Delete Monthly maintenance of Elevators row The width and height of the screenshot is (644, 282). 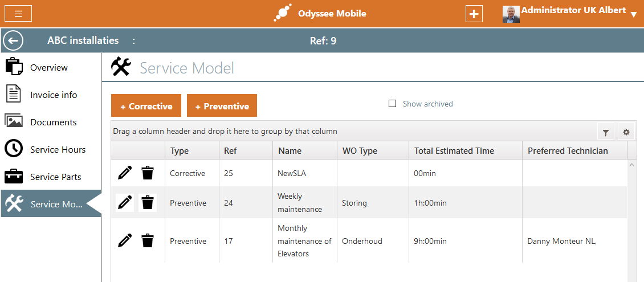148,241
